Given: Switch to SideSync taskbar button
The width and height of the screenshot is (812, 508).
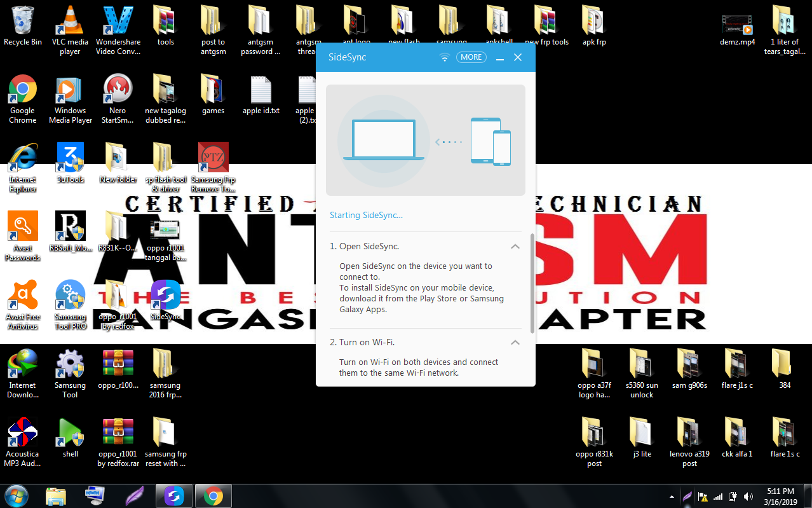Looking at the screenshot, I should click(174, 495).
